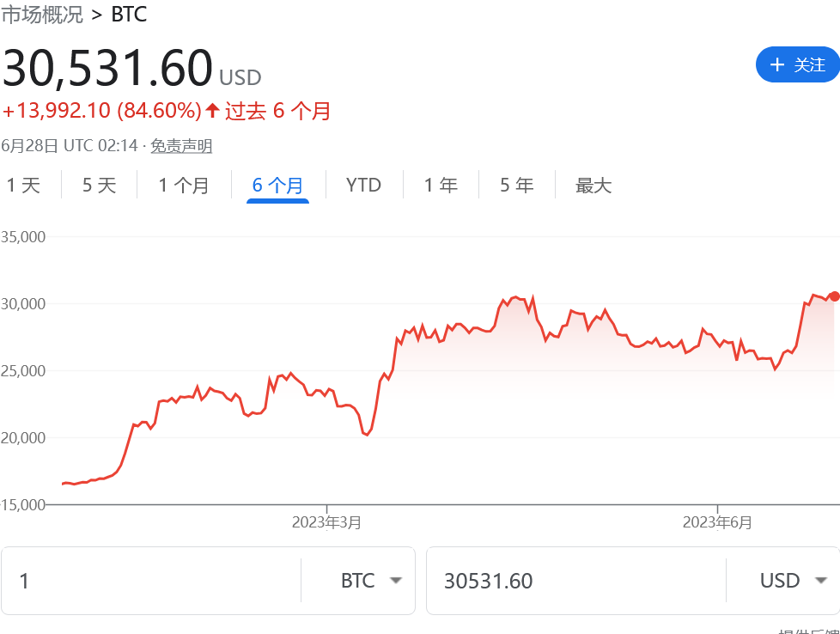Click the USD value input field
Image resolution: width=840 pixels, height=634 pixels.
coord(575,581)
